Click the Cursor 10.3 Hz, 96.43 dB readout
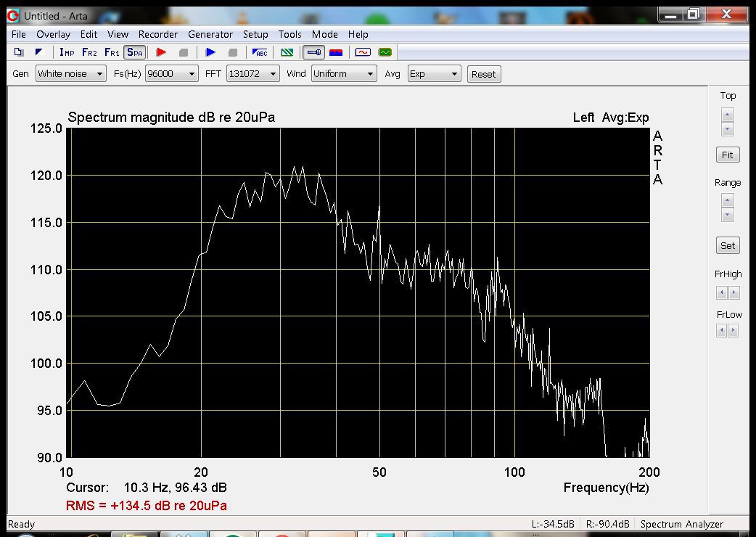This screenshot has width=756, height=537. pos(147,488)
